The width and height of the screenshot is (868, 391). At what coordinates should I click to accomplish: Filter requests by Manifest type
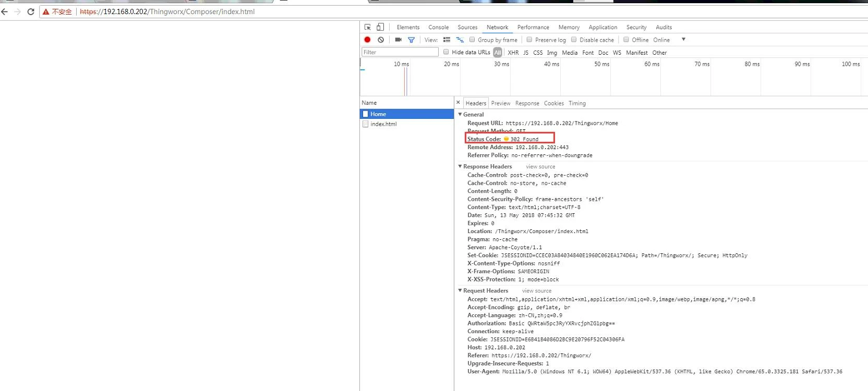point(637,53)
